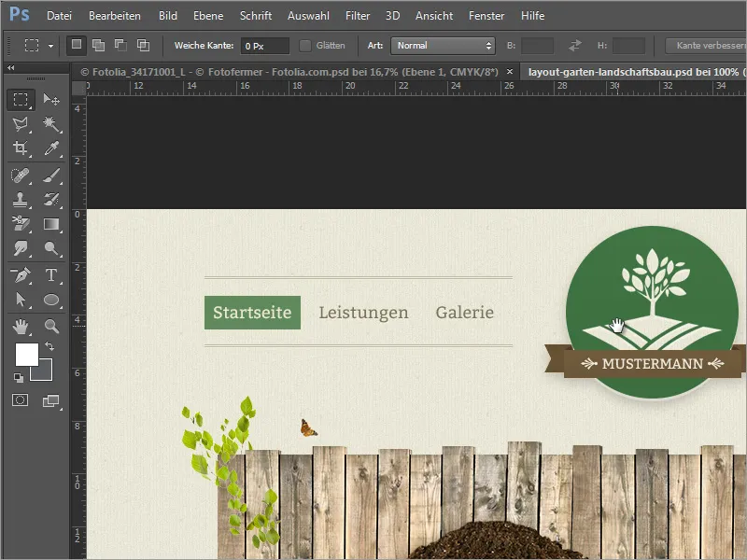Open the Ansicht menu
747x560 pixels.
(x=434, y=16)
